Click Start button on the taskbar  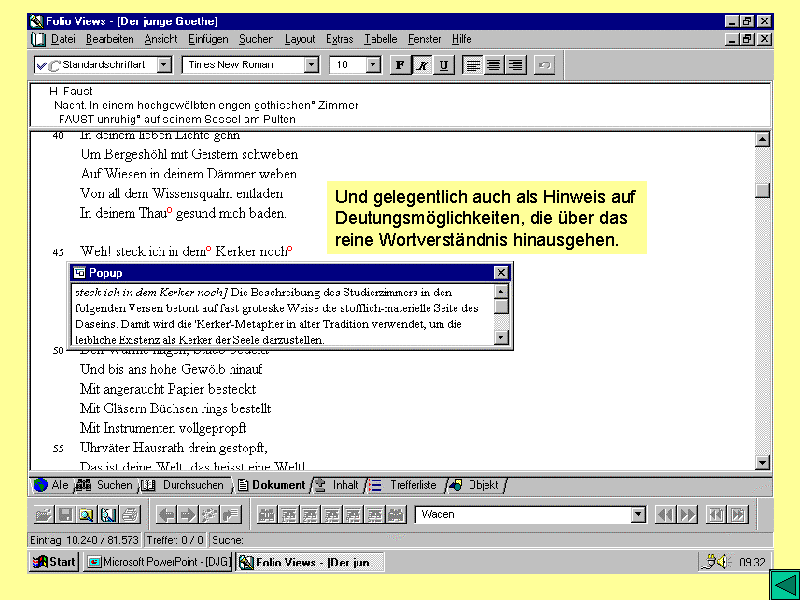tap(54, 562)
